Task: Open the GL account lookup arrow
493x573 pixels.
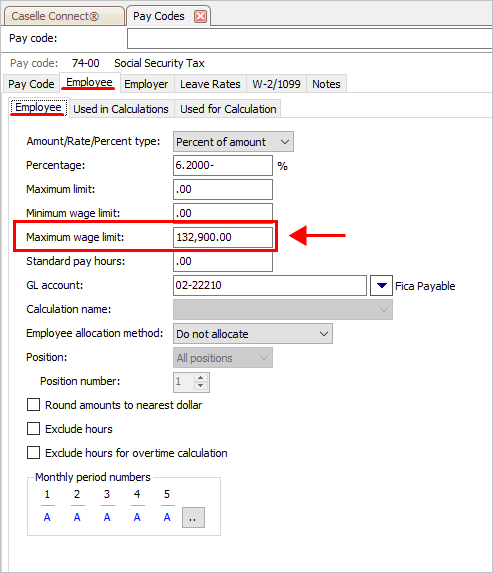Action: [381, 285]
